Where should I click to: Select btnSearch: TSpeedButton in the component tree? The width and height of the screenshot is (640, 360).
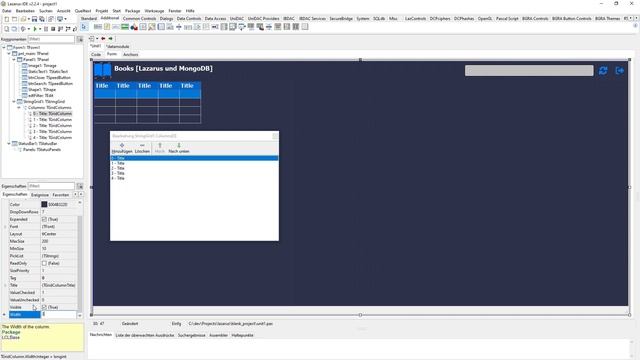click(x=50, y=84)
